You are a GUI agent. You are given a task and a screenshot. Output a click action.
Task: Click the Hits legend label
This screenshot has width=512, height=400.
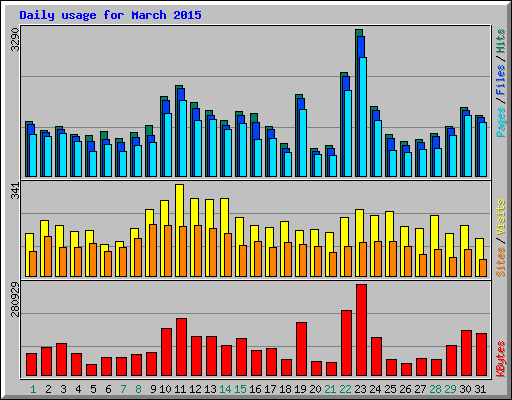[x=501, y=41]
